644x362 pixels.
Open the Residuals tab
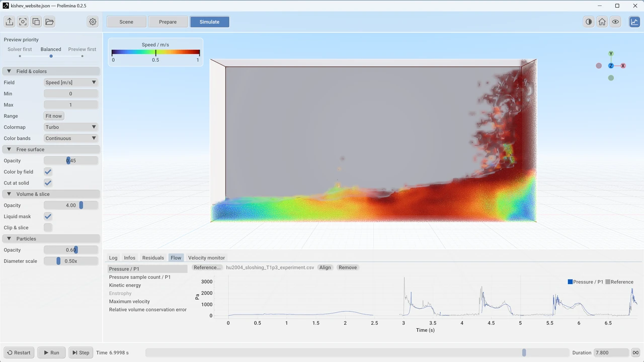pos(153,258)
